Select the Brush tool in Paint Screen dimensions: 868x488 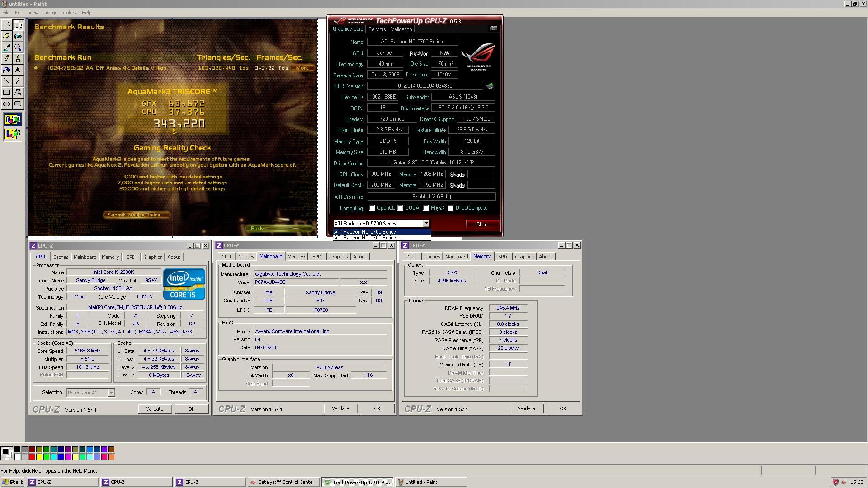pos(18,59)
